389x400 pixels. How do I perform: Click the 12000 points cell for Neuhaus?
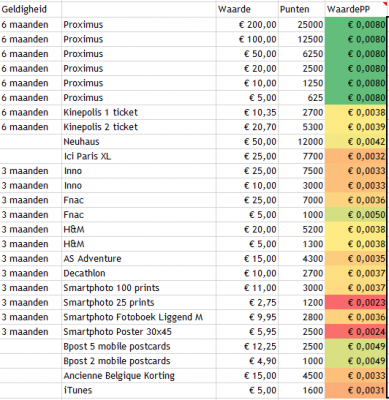pyautogui.click(x=302, y=142)
